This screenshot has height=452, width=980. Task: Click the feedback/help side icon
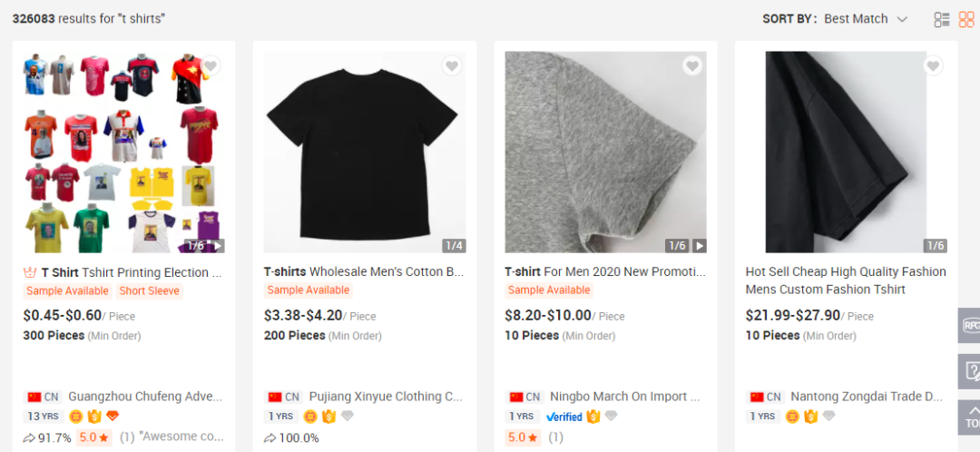(970, 371)
